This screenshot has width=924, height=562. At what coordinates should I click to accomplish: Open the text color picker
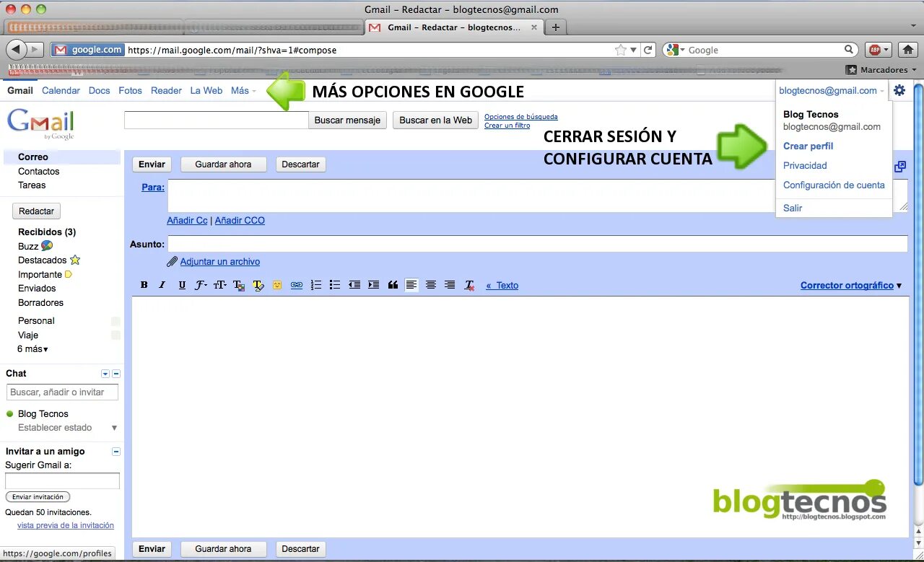pyautogui.click(x=239, y=285)
